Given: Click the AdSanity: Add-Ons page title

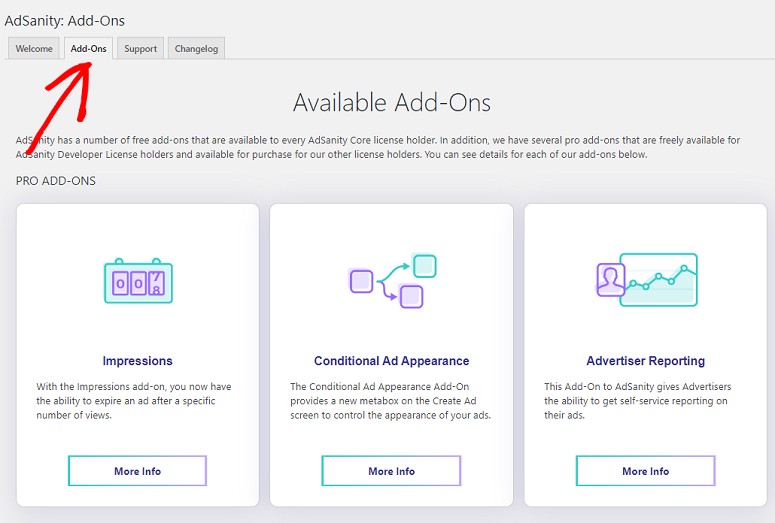Looking at the screenshot, I should coord(65,21).
